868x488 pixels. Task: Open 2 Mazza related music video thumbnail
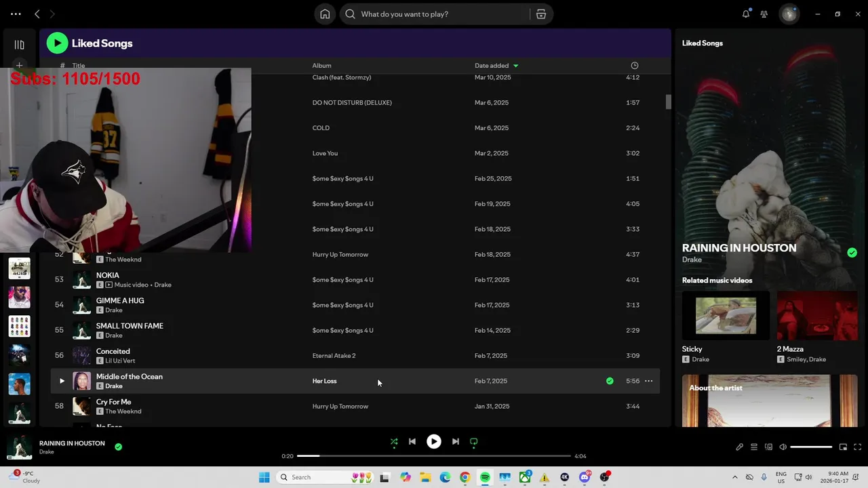click(817, 316)
